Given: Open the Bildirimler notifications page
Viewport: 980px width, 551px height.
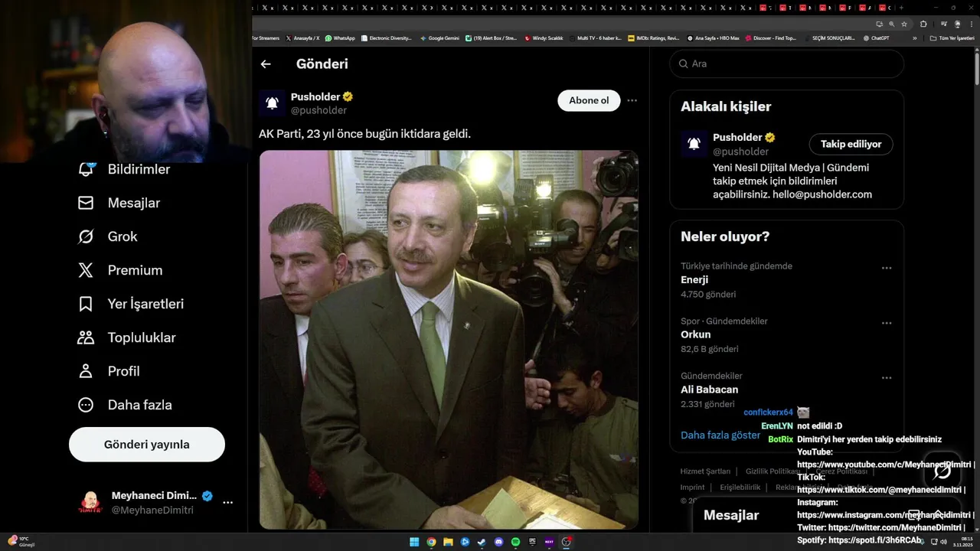Looking at the screenshot, I should coord(124,169).
